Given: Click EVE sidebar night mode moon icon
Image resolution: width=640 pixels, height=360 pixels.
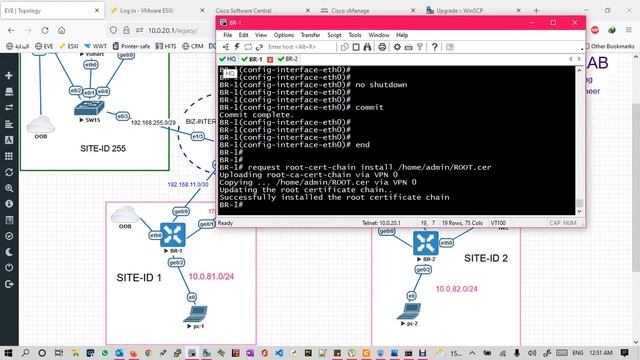Looking at the screenshot, I should click(9, 252).
